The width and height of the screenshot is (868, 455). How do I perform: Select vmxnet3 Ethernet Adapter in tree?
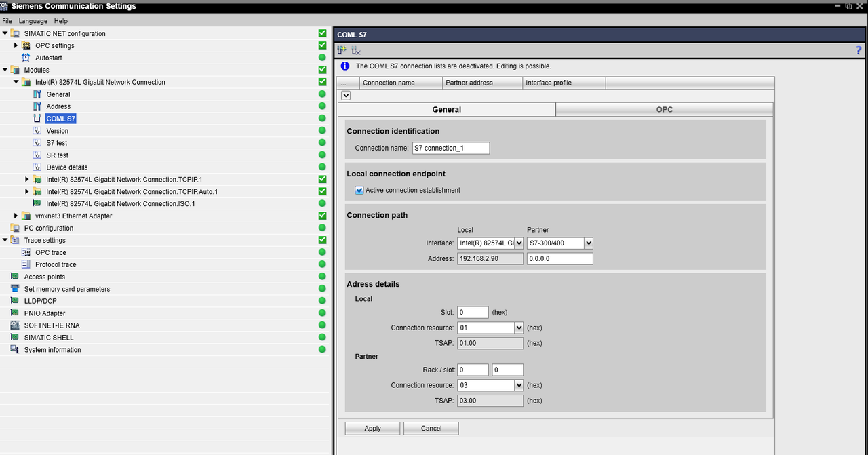point(73,216)
